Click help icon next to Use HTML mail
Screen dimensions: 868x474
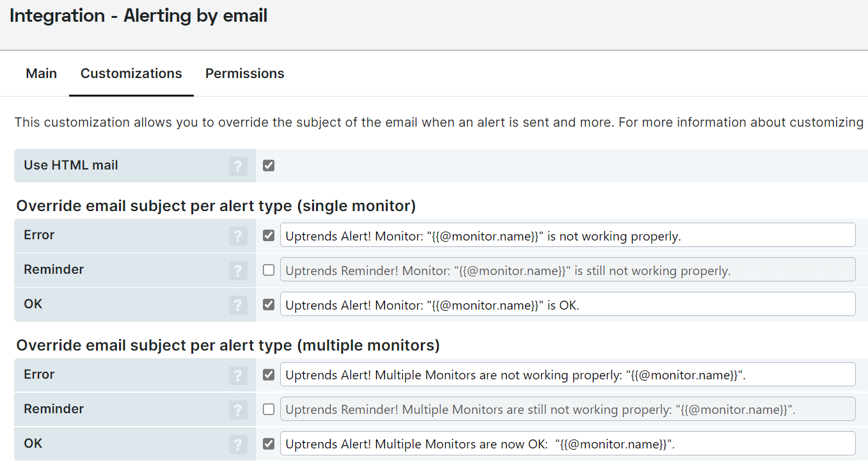tap(238, 166)
